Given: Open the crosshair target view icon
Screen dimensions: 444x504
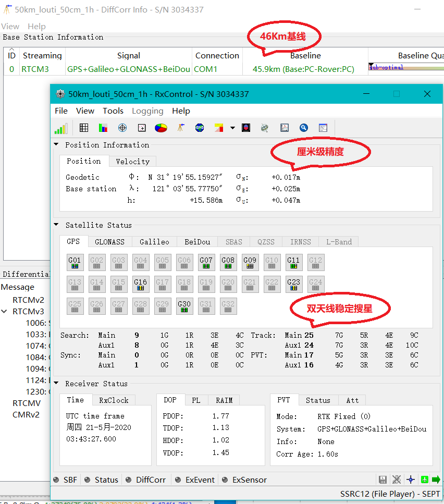Looking at the screenshot, I should 122,128.
